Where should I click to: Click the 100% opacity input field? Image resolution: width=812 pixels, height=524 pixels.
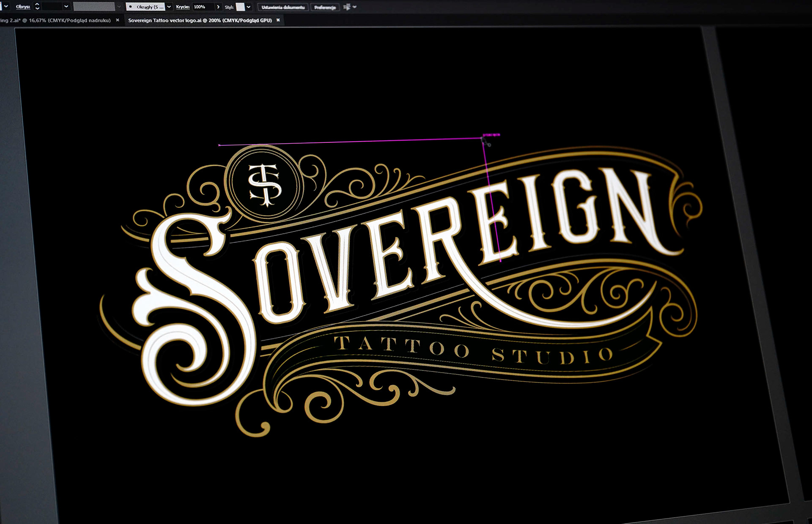(203, 7)
